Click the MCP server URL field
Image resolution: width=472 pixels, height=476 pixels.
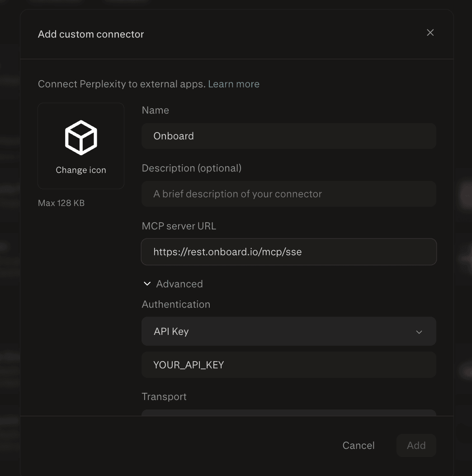tap(289, 252)
